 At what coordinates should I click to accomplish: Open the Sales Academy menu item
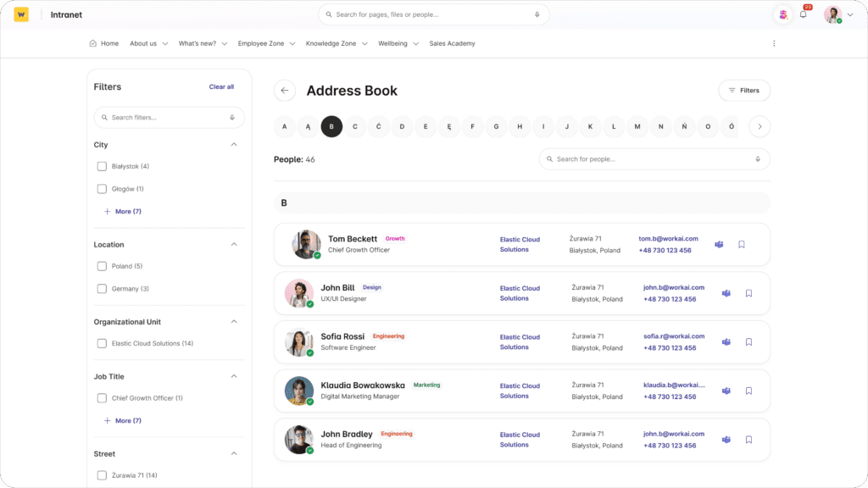[452, 43]
